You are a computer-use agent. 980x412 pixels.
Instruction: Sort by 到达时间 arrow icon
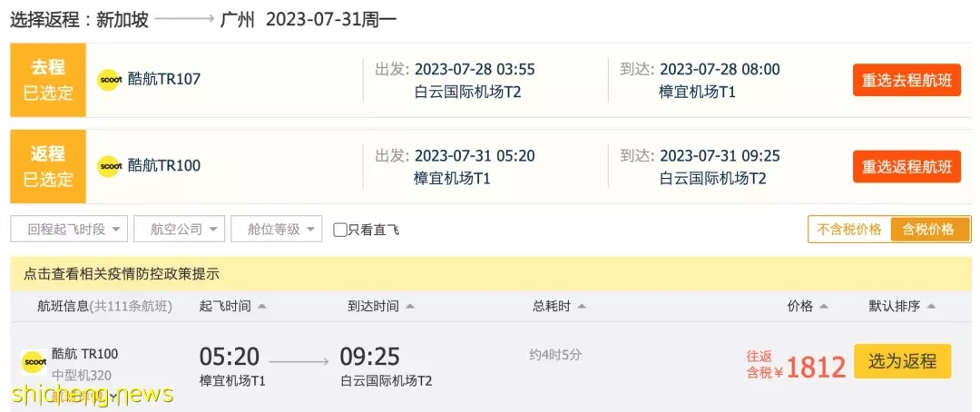click(409, 307)
